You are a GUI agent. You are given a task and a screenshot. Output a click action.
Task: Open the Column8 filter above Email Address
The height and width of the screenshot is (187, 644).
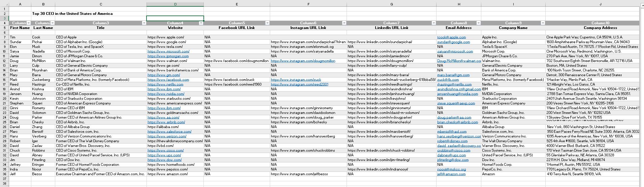[x=479, y=23]
